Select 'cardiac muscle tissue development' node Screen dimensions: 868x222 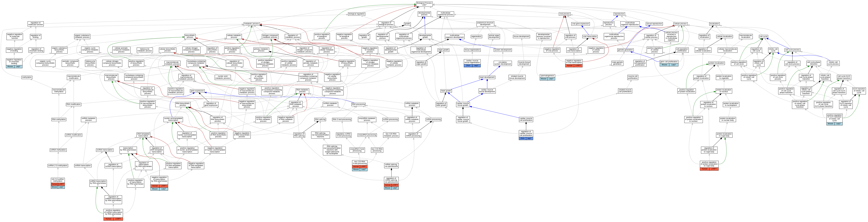487,91
